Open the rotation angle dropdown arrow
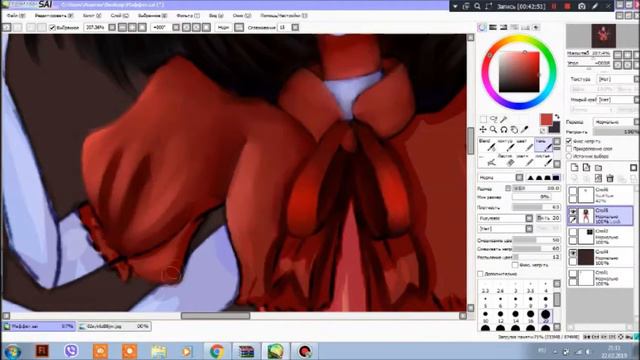 coord(176,27)
